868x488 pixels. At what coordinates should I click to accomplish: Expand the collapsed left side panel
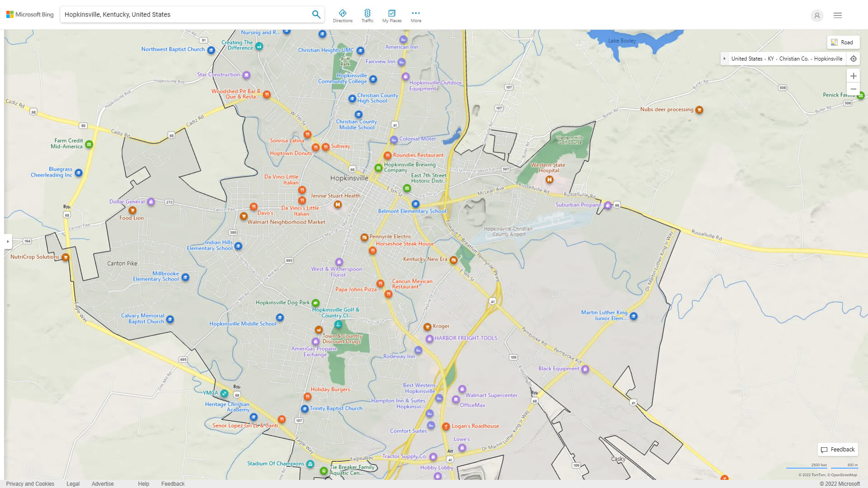coord(8,242)
